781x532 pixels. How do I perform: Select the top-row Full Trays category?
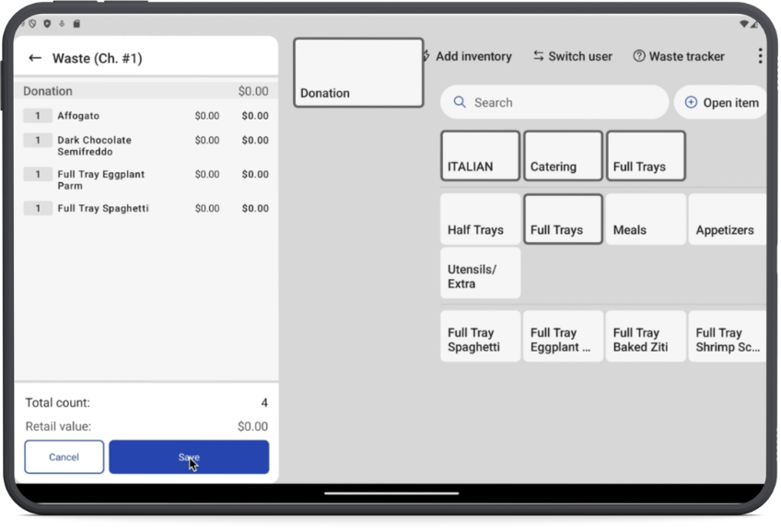646,156
